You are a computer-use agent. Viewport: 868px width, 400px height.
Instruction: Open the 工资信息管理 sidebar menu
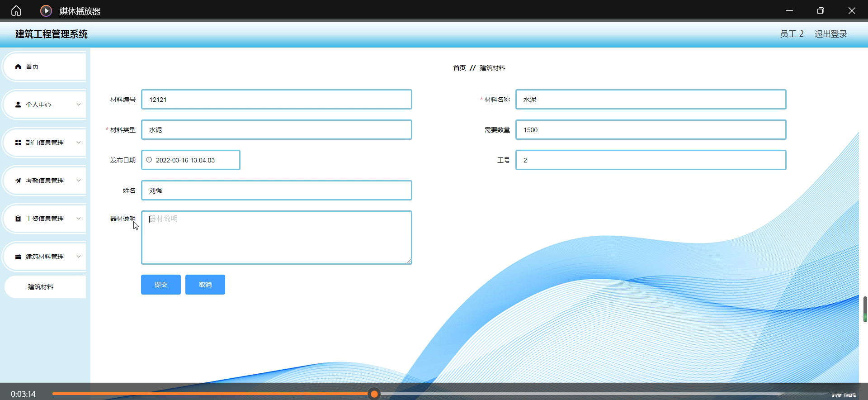tap(45, 219)
